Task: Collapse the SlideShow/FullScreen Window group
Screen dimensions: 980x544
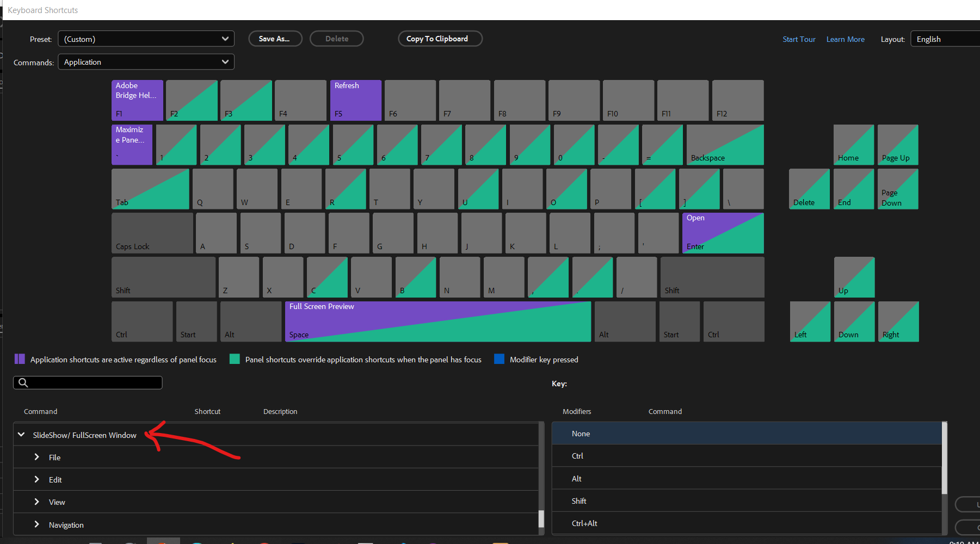Action: [21, 435]
